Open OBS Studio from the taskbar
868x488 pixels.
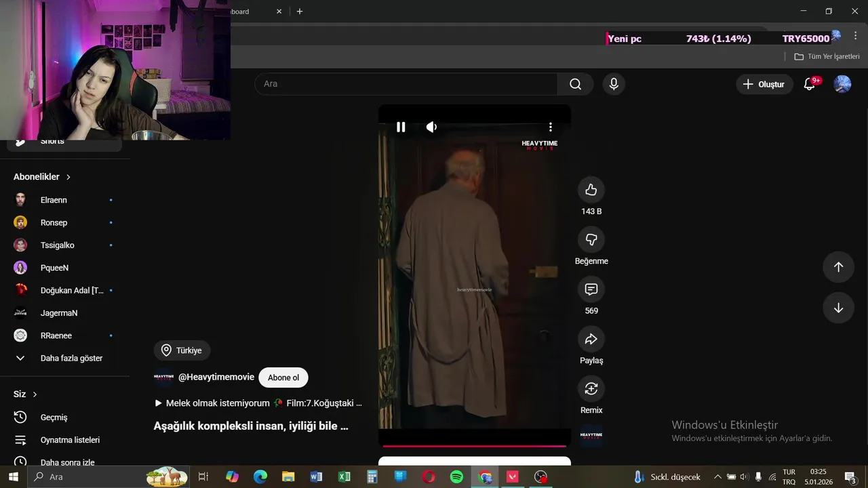click(540, 477)
